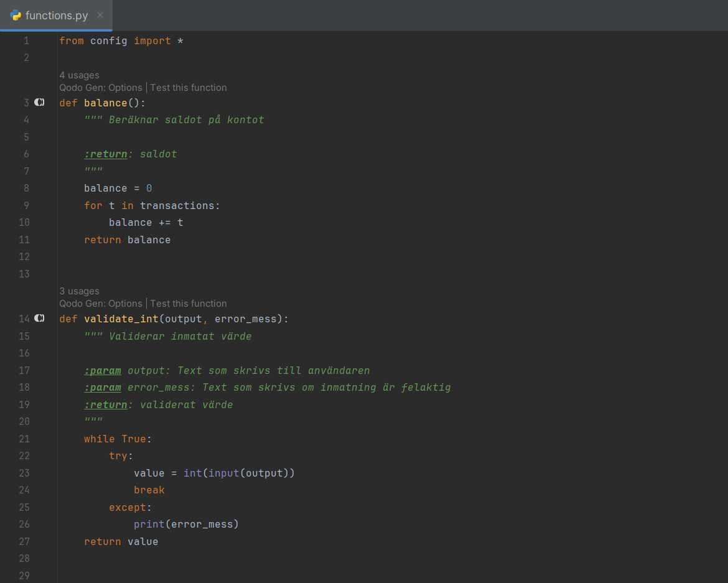The image size is (728, 583).
Task: Click line number 1 in the gutter
Action: click(26, 41)
